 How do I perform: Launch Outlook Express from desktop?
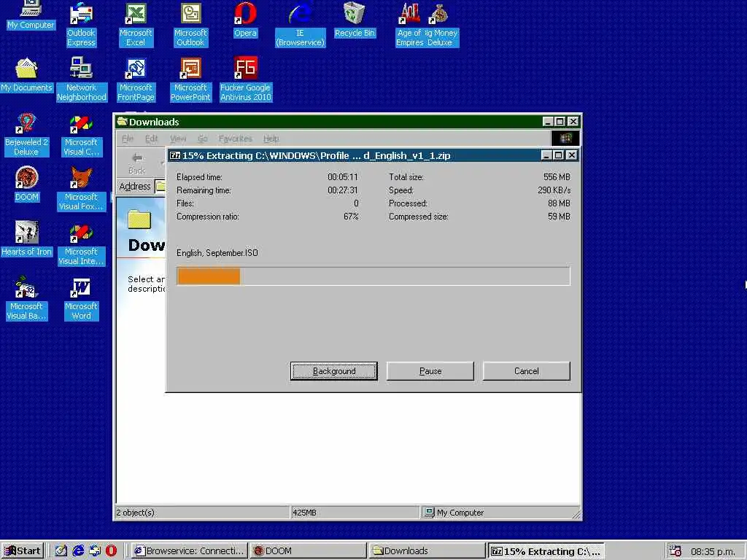pos(81,24)
